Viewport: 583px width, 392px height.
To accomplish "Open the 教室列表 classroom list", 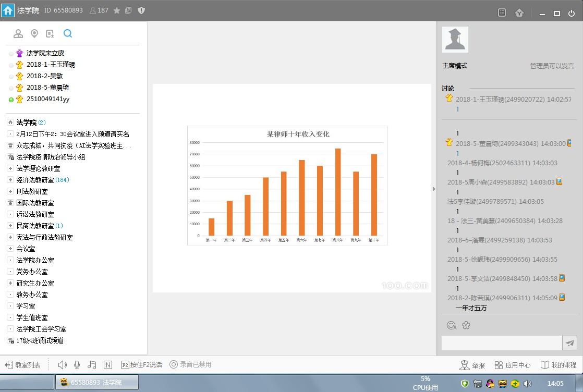I will click(x=23, y=365).
